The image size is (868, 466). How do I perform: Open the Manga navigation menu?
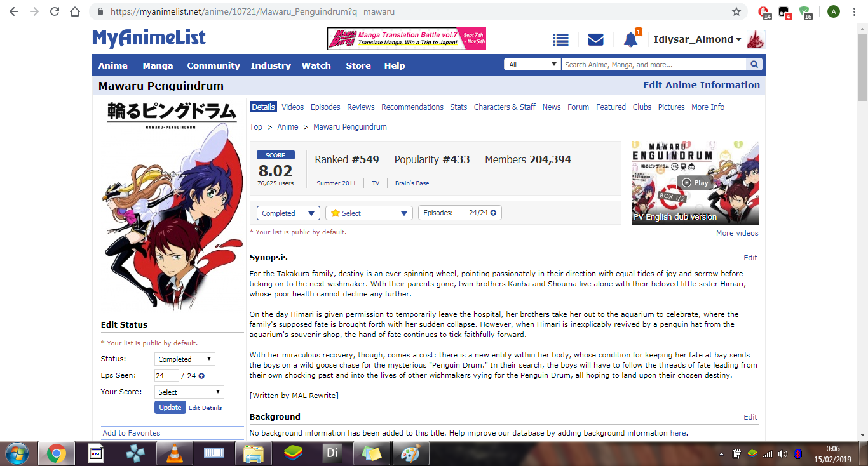[158, 65]
